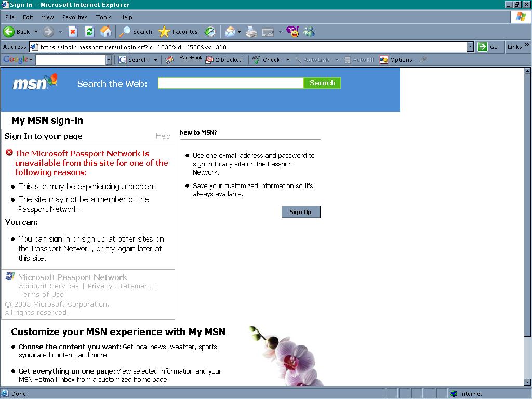Expand the Forward history dropdown arrow
532x399 pixels.
click(60, 32)
